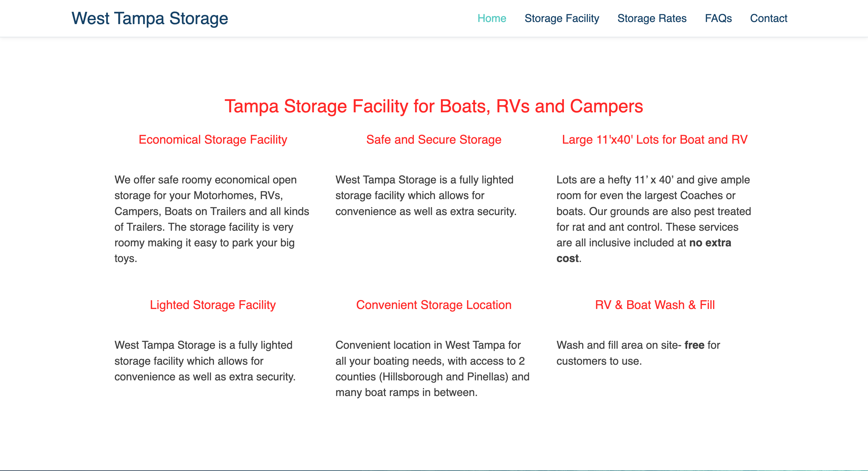The image size is (868, 471).
Task: Select the Economical Storage Facility heading
Action: click(212, 140)
